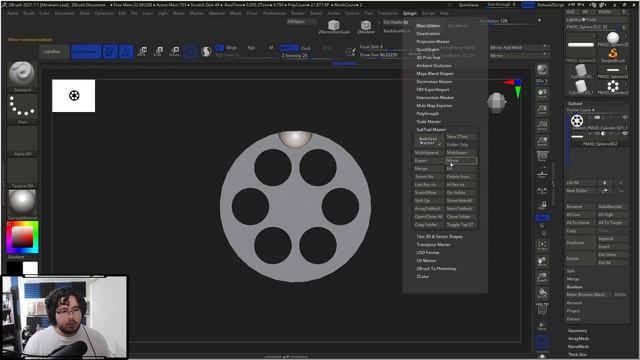The image size is (640, 360).
Task: Select the Move transform icon in top shelf
Action: 142,51
